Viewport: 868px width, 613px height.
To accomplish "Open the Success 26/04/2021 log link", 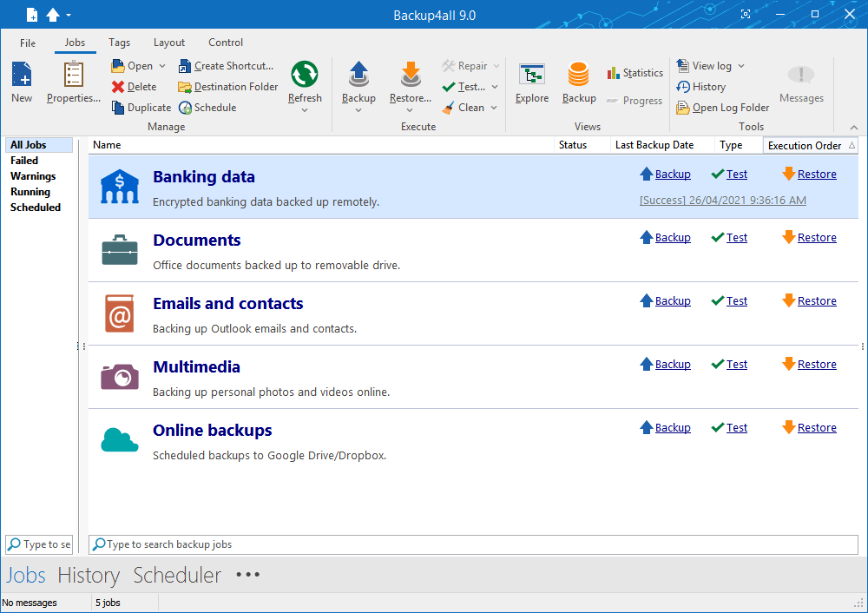I will coord(722,201).
